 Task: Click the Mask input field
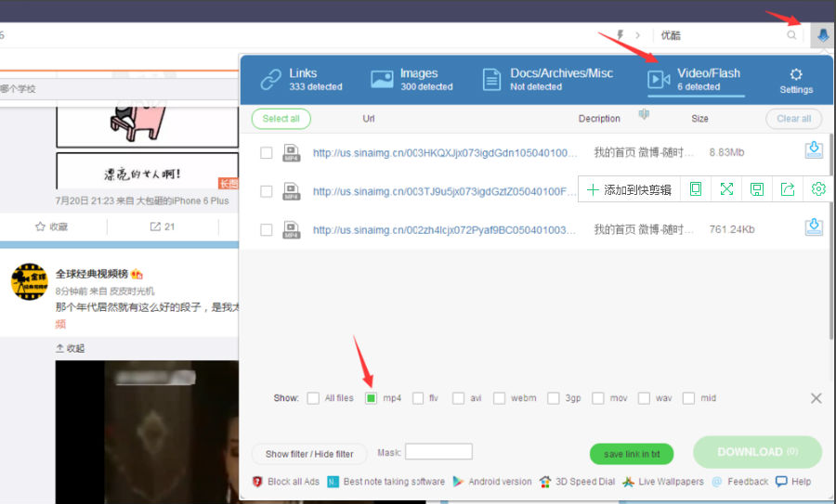[438, 452]
